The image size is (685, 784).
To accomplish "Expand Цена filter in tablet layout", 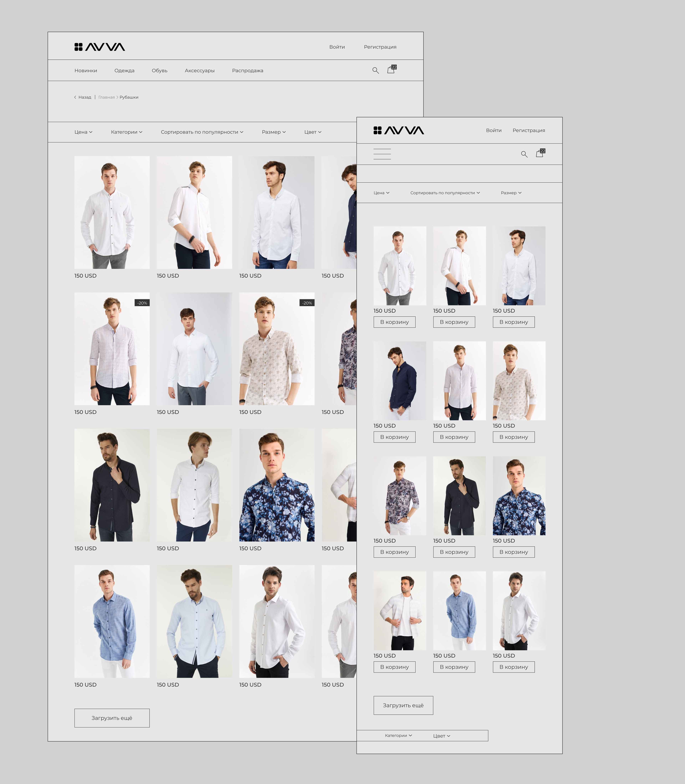I will pyautogui.click(x=382, y=193).
